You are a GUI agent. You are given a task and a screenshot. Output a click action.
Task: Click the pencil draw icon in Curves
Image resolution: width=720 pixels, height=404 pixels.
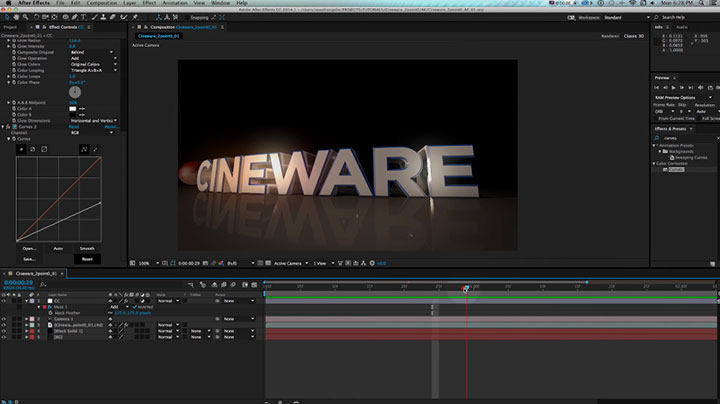(x=96, y=149)
